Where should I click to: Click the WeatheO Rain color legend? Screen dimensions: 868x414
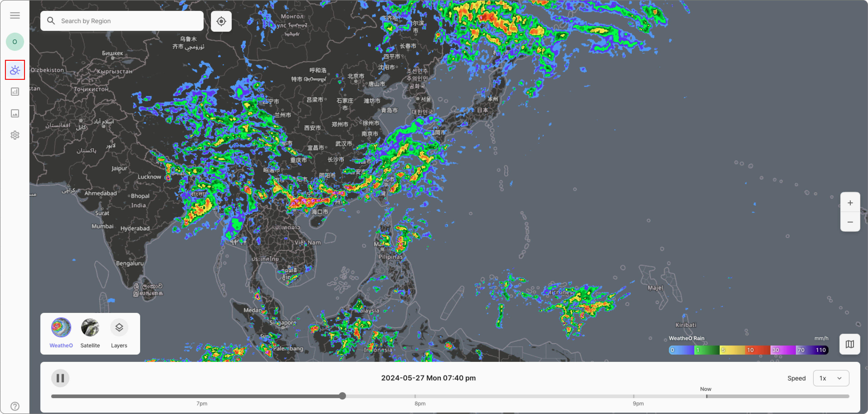coord(748,350)
